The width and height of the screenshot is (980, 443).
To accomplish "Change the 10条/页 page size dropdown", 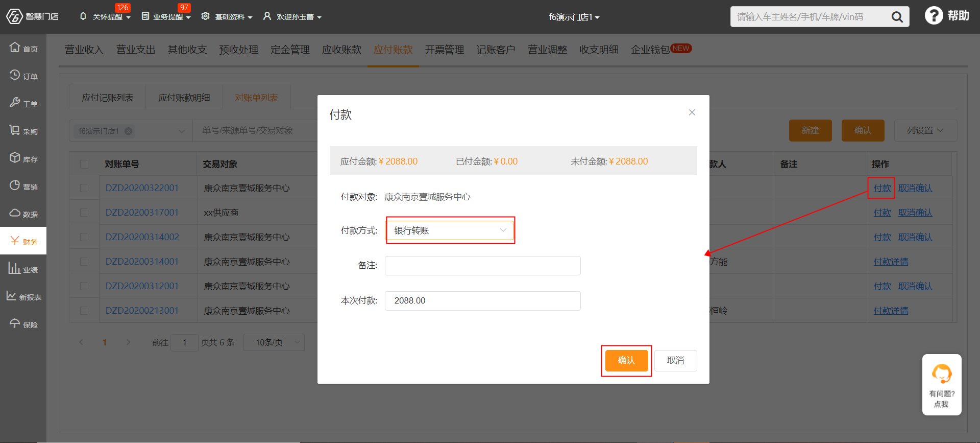I will click(274, 342).
